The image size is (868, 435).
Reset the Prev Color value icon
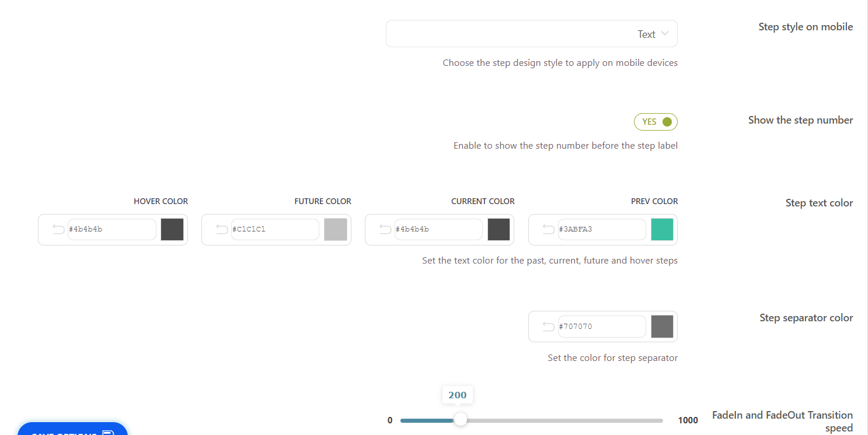549,229
